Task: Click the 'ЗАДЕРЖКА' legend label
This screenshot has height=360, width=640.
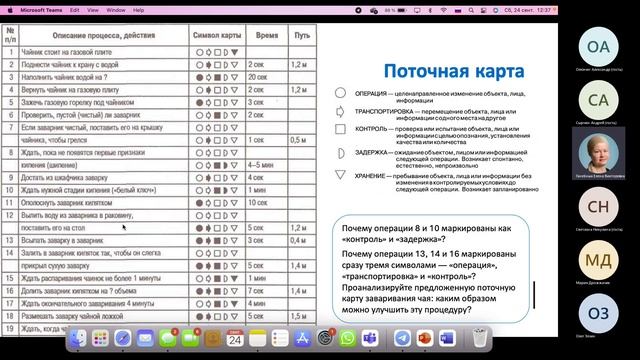Action: (371, 152)
